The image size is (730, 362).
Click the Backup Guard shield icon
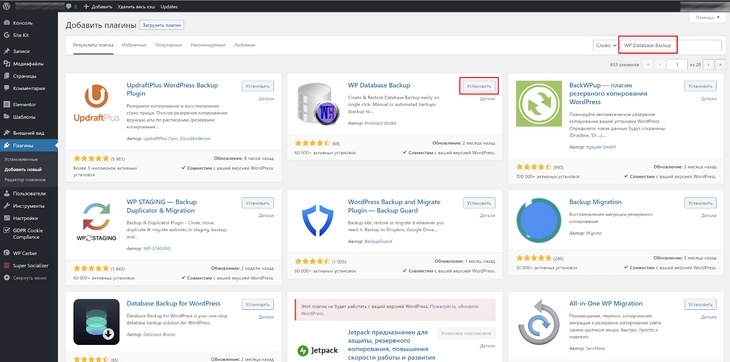coord(318,221)
